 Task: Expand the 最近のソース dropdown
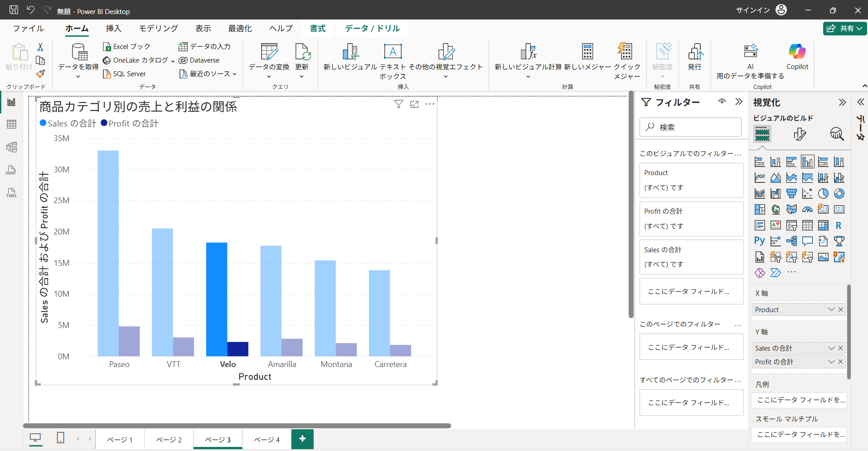coord(234,74)
